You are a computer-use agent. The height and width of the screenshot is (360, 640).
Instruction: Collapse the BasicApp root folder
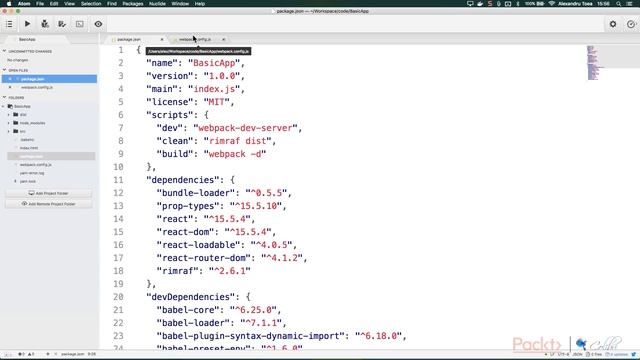click(x=4, y=107)
